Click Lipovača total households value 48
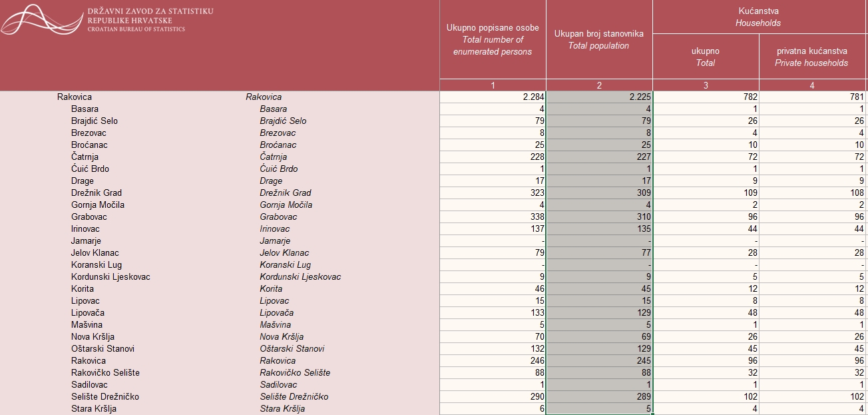Viewport: 868px width, 415px height. point(706,313)
